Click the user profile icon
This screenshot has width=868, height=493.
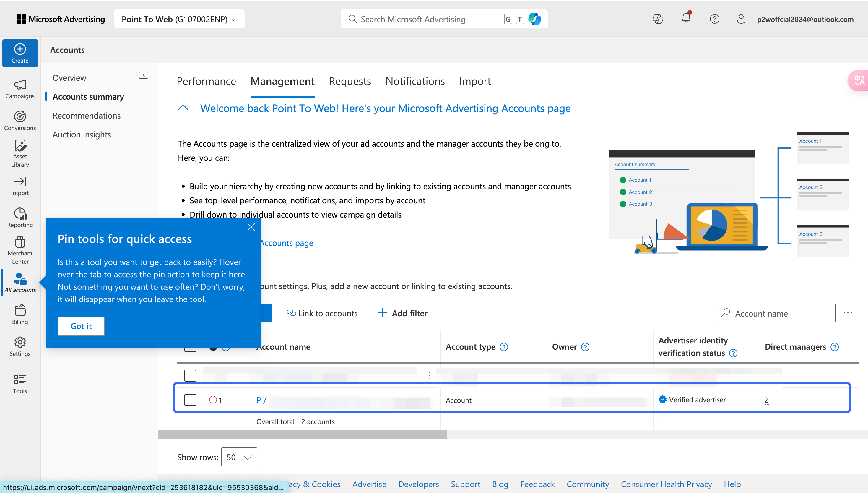click(x=741, y=19)
